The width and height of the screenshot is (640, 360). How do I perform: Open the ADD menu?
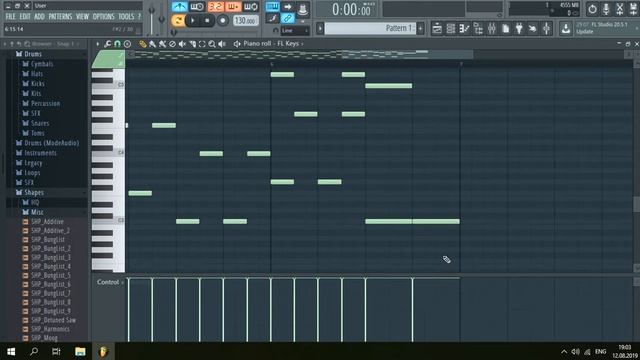click(39, 17)
